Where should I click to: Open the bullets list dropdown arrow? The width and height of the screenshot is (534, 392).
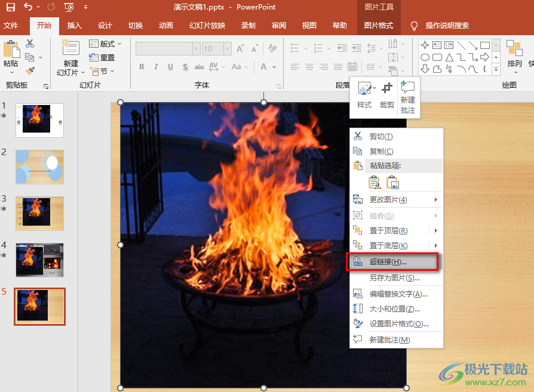pos(305,49)
